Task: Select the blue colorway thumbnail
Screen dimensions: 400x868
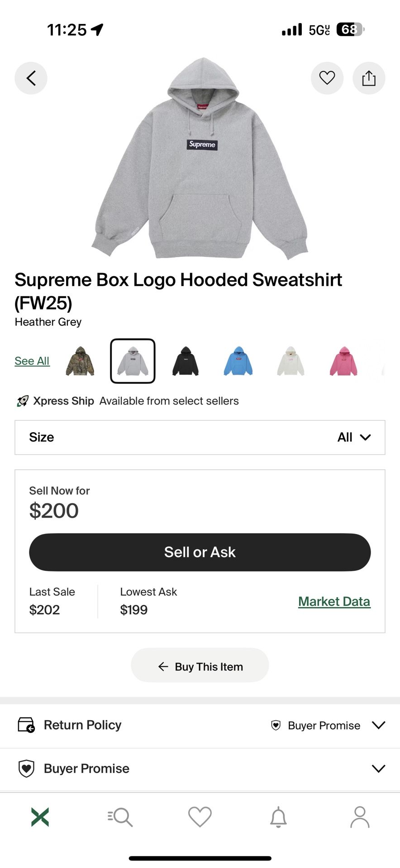Action: tap(238, 362)
